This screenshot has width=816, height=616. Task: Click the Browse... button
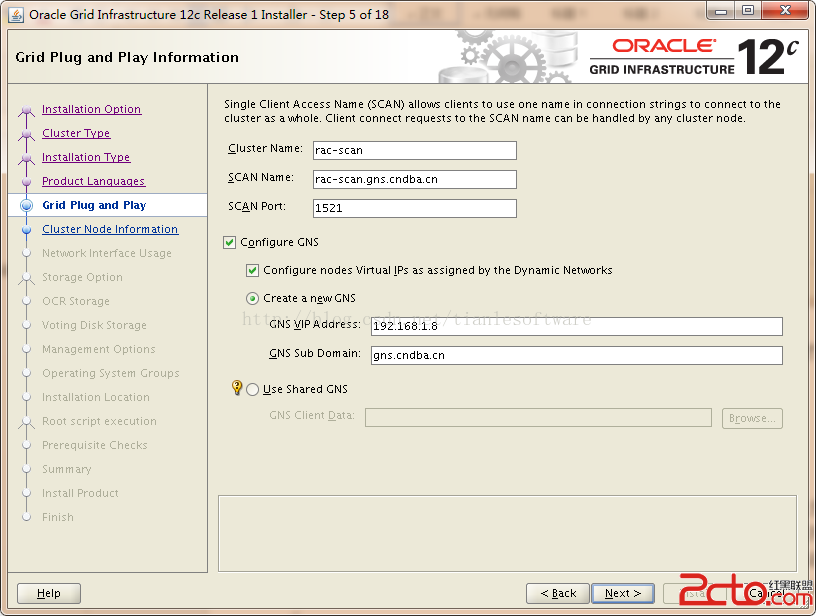click(x=752, y=418)
